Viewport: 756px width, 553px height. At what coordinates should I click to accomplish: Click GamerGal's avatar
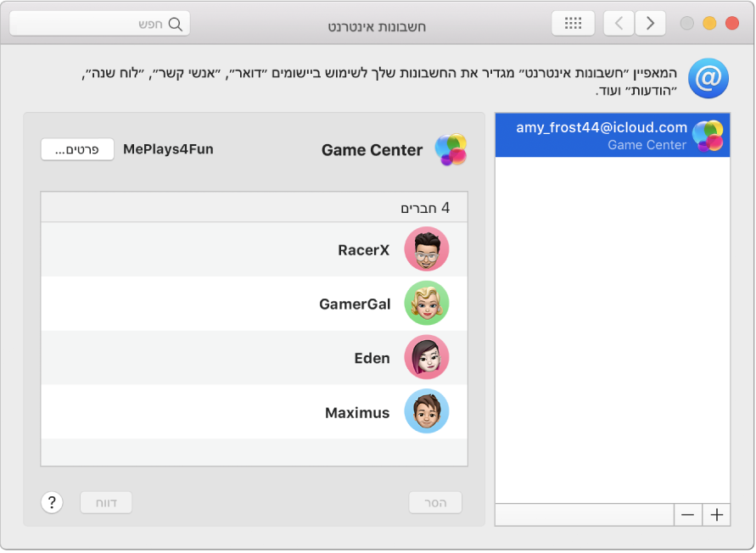coord(427,304)
